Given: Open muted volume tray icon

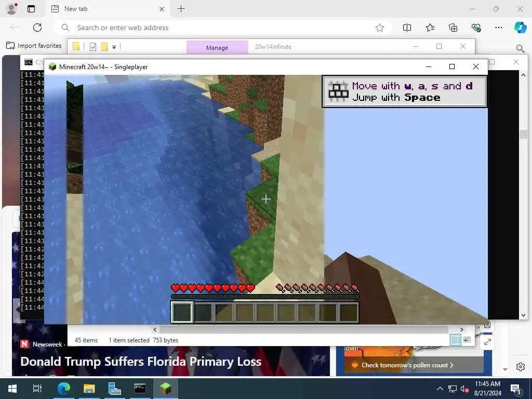Looking at the screenshot, I should pos(465,389).
